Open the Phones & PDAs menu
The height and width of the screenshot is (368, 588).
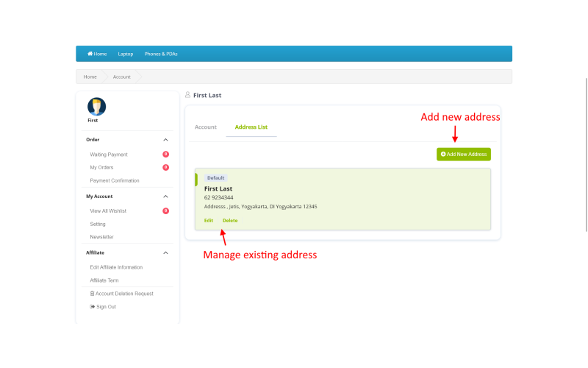click(161, 54)
